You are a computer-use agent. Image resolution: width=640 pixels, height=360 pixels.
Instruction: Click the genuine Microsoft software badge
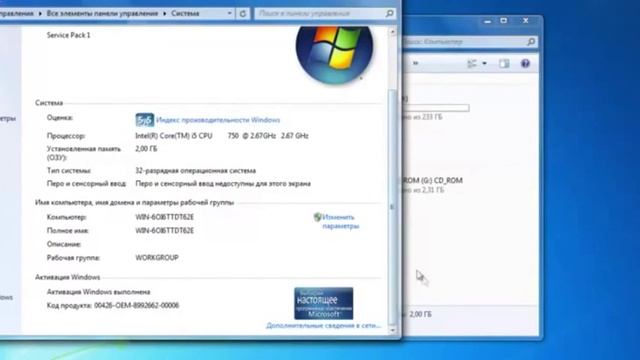324,303
